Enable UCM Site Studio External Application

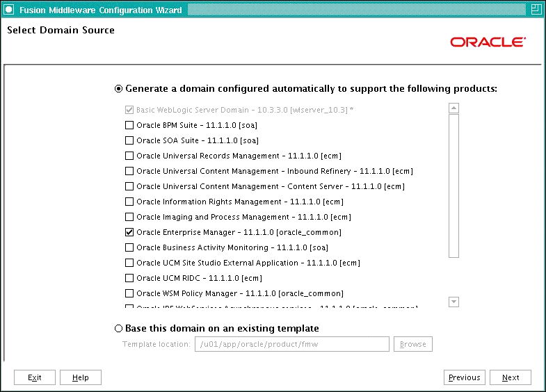click(129, 263)
